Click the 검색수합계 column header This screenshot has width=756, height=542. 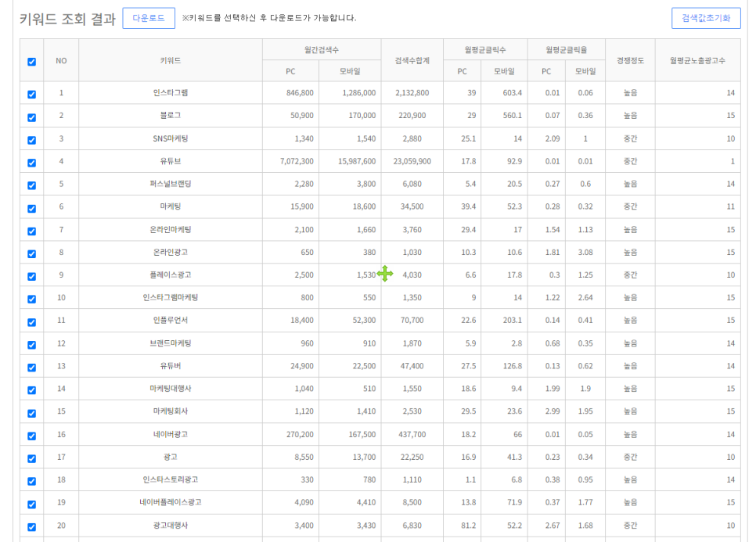(412, 61)
